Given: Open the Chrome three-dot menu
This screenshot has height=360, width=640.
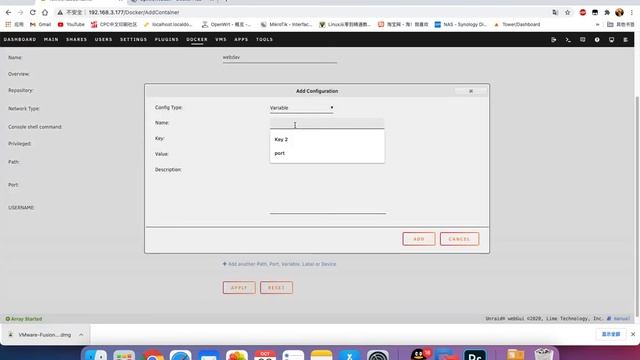Looking at the screenshot, I should point(631,12).
